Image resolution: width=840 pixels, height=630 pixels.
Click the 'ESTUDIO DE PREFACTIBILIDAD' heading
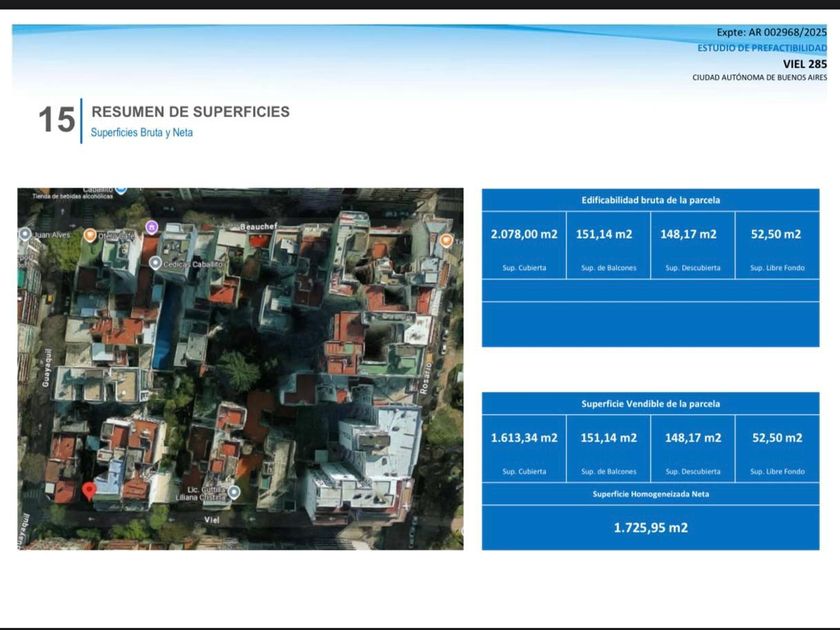(x=762, y=48)
